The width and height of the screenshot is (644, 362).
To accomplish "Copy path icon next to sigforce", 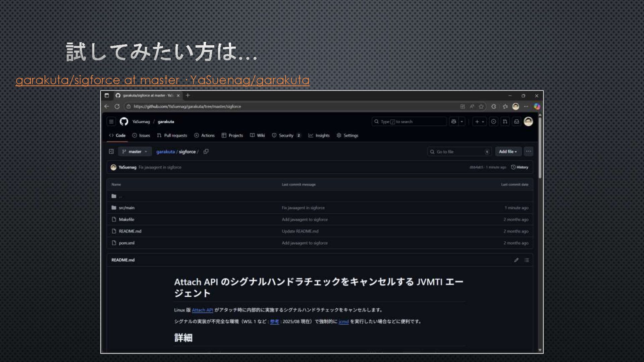I will pyautogui.click(x=206, y=152).
